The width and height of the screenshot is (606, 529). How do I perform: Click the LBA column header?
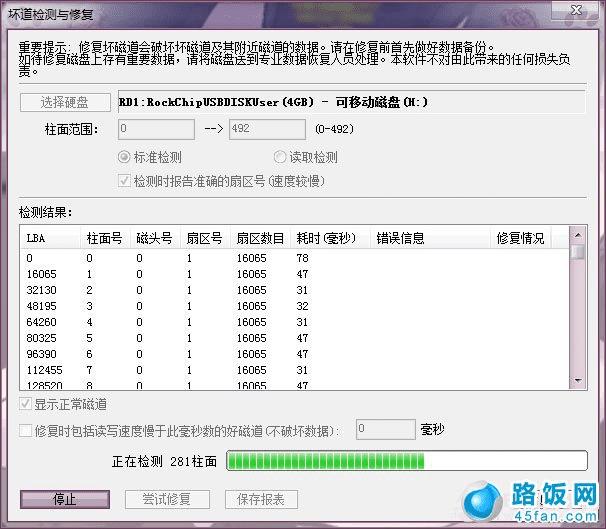[x=50, y=238]
